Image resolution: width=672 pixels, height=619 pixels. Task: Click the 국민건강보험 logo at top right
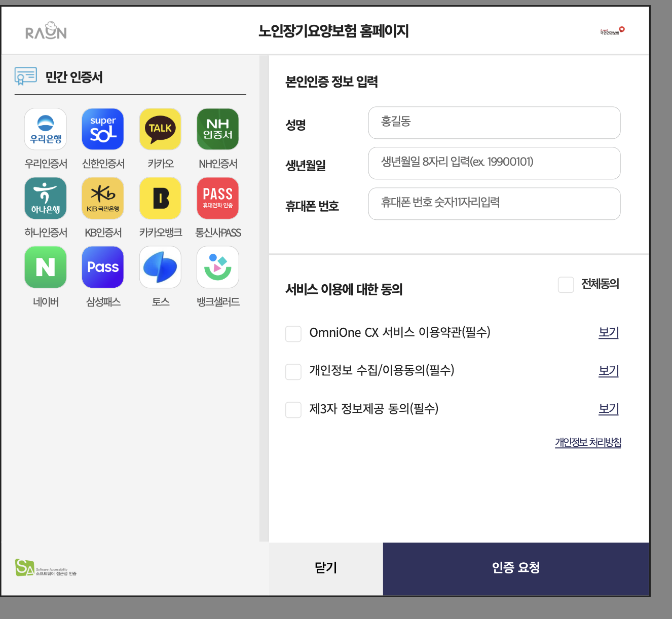click(x=612, y=31)
